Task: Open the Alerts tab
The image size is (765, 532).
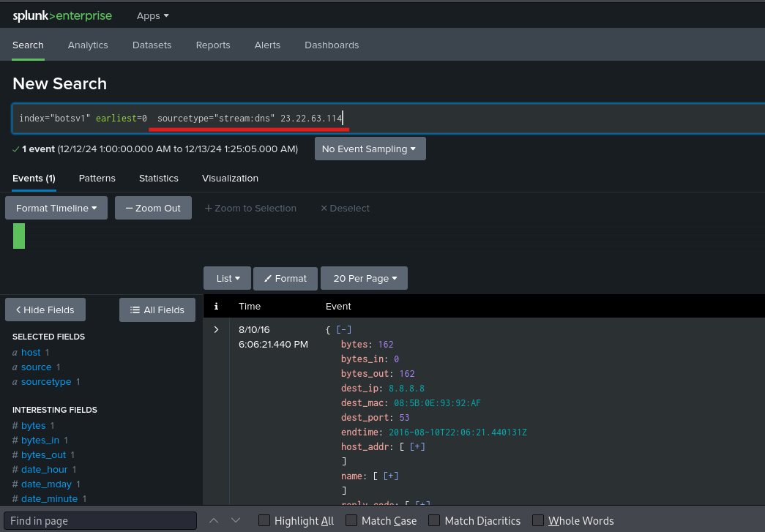Action: click(267, 45)
